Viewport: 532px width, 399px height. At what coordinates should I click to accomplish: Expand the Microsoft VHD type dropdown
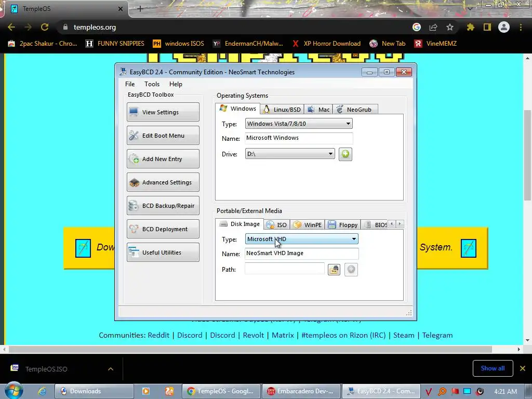(x=301, y=239)
